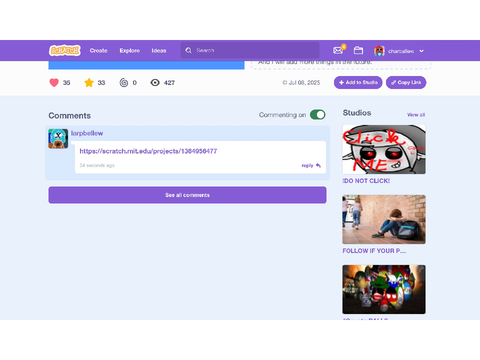The width and height of the screenshot is (480, 360).
Task: Click the remix swirl icon
Action: pyautogui.click(x=124, y=82)
